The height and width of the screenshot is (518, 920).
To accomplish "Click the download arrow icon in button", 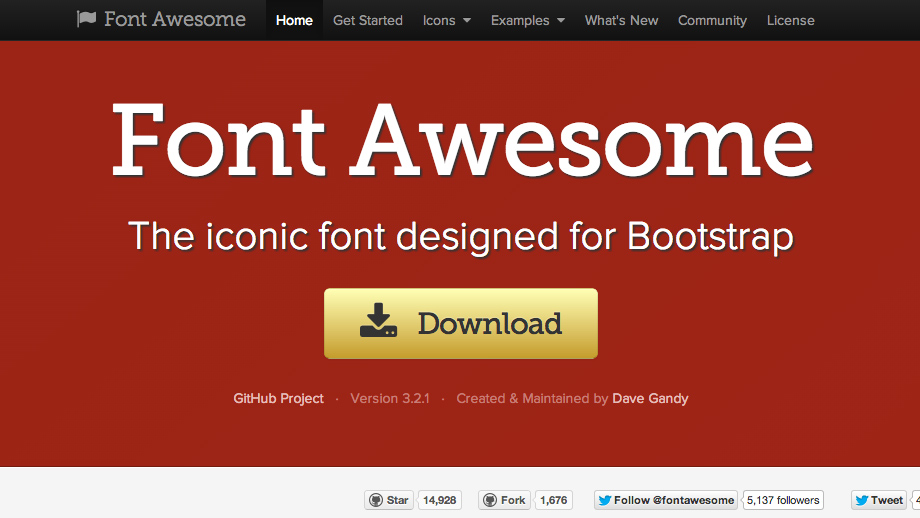I will (378, 320).
